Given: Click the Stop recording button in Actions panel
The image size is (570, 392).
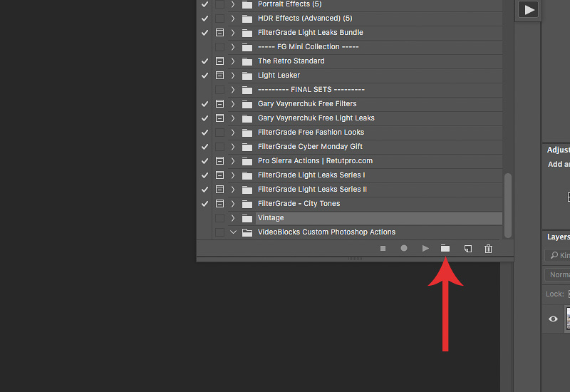Looking at the screenshot, I should pyautogui.click(x=383, y=248).
